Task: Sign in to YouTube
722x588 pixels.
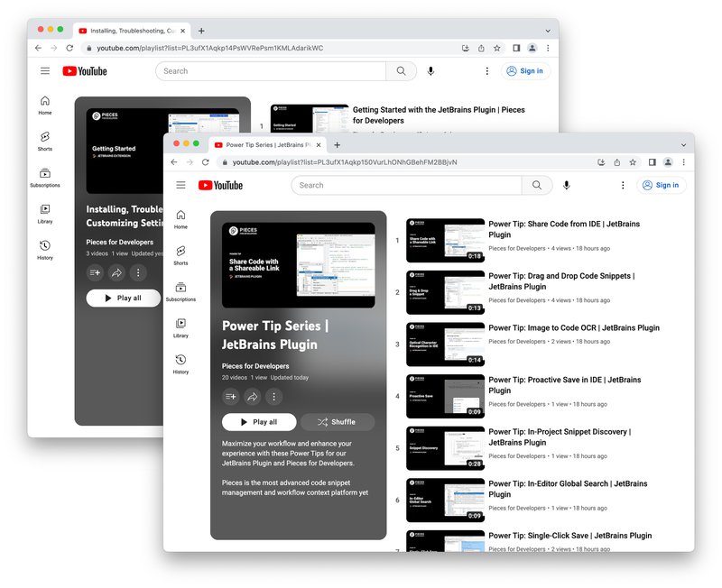Action: click(x=662, y=185)
